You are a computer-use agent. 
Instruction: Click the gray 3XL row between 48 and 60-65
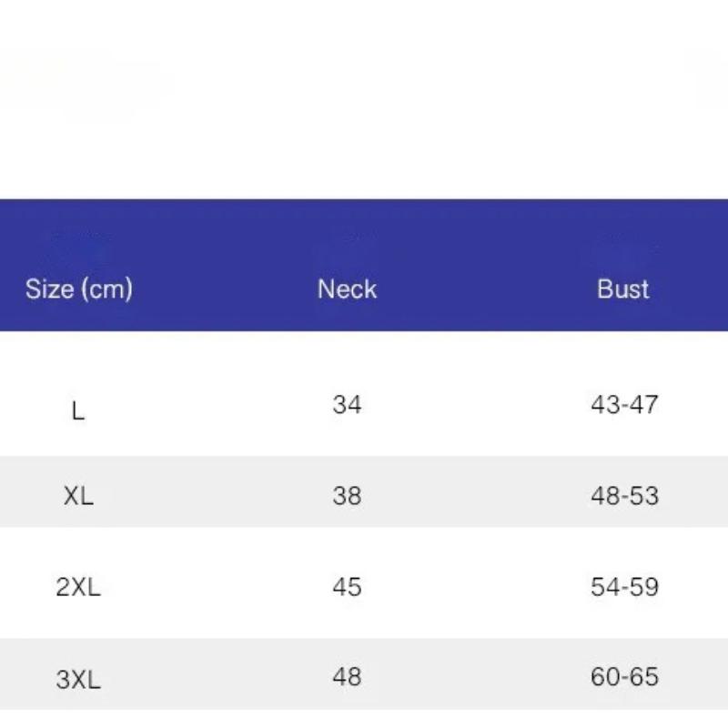pos(482,675)
